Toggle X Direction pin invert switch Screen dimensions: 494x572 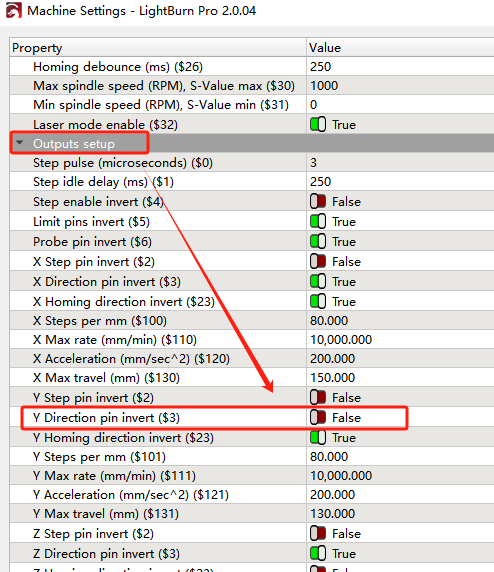(x=318, y=282)
